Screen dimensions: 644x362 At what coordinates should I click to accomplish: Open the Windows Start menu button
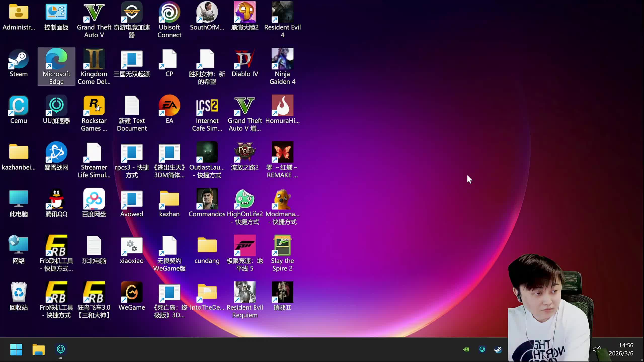pos(16,350)
